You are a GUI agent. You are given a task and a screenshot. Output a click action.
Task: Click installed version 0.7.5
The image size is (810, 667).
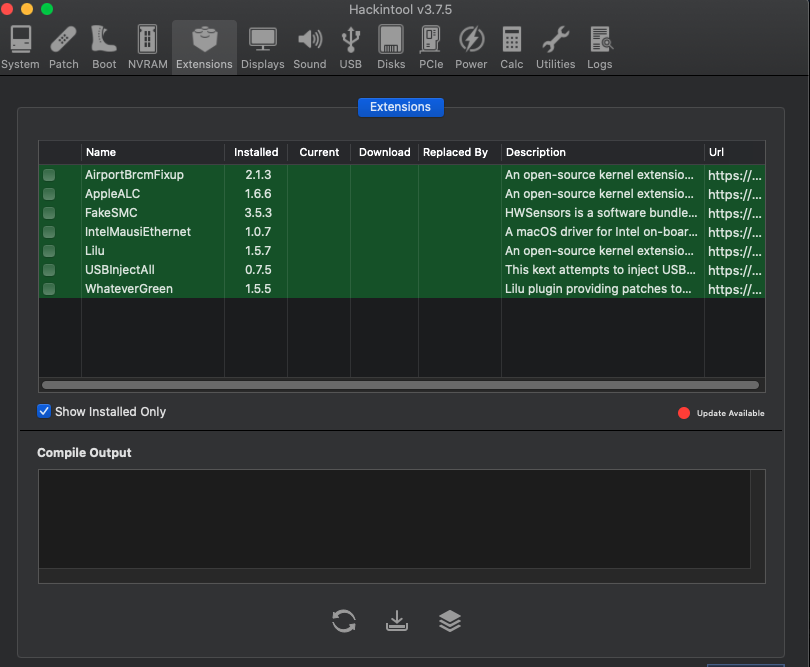[258, 270]
